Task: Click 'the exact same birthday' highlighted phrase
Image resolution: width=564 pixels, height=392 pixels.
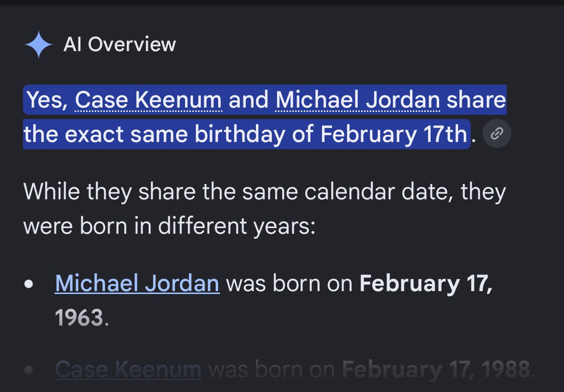Action: 154,134
